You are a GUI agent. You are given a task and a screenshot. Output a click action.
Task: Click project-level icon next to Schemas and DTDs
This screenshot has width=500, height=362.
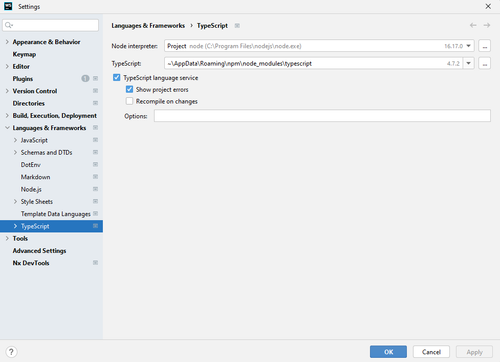click(x=95, y=152)
